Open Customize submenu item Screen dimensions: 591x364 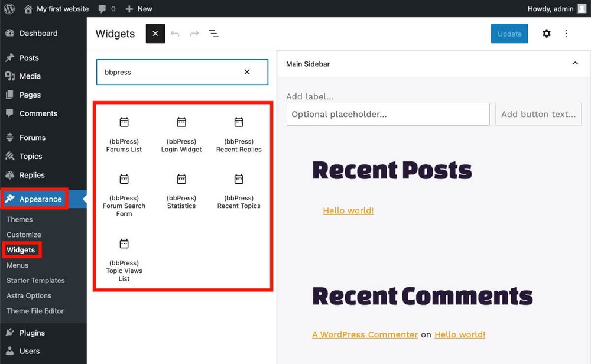[x=24, y=235]
